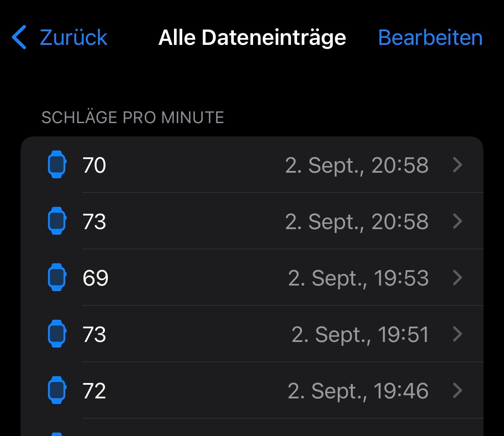This screenshot has width=504, height=436.
Task: Tap the timestamp 2. Sept., 19:51
Action: (360, 334)
